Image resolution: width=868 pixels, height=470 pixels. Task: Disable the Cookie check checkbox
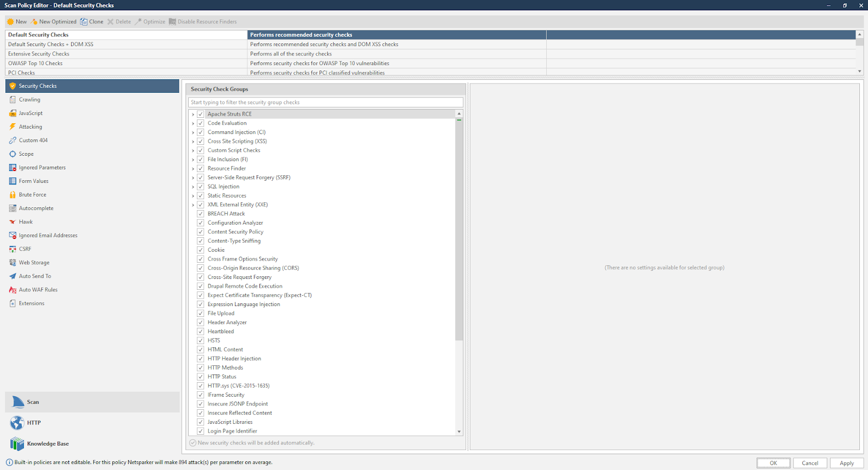(200, 250)
